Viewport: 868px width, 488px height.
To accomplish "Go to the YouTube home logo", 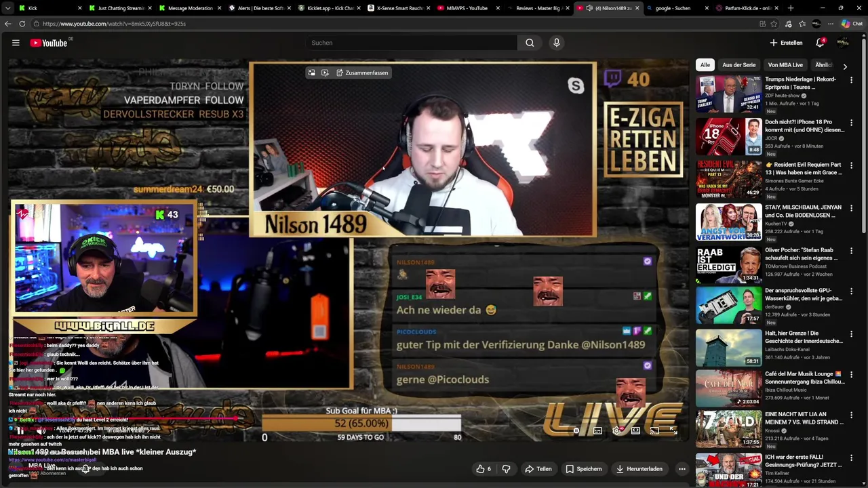I will coord(49,43).
